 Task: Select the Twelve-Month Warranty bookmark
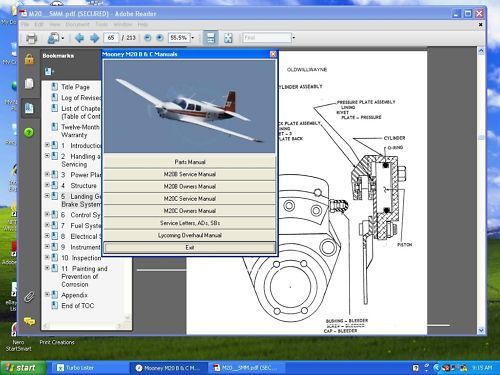coord(80,131)
